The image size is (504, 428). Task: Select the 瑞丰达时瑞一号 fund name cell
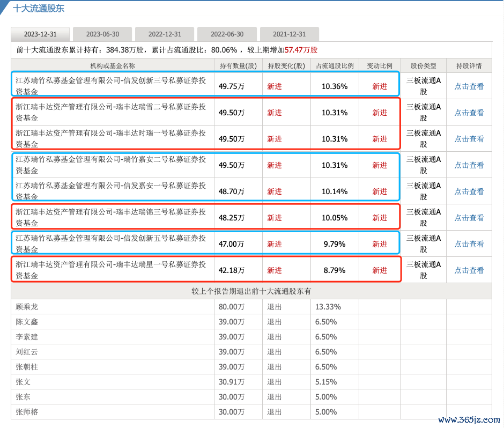(113, 138)
